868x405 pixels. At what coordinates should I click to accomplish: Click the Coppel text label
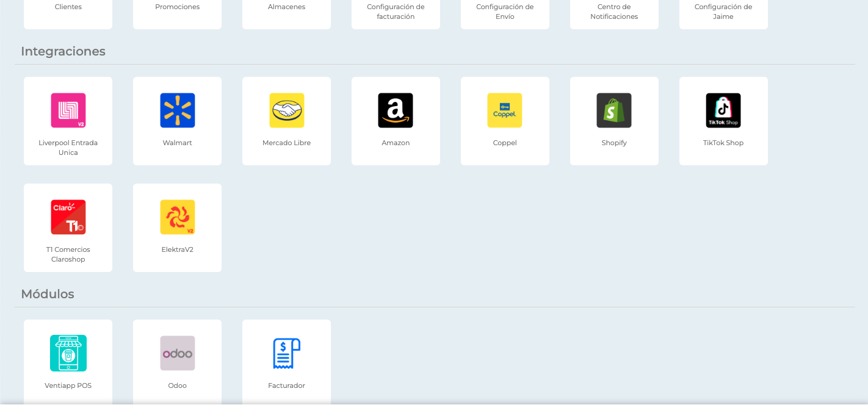tap(505, 143)
